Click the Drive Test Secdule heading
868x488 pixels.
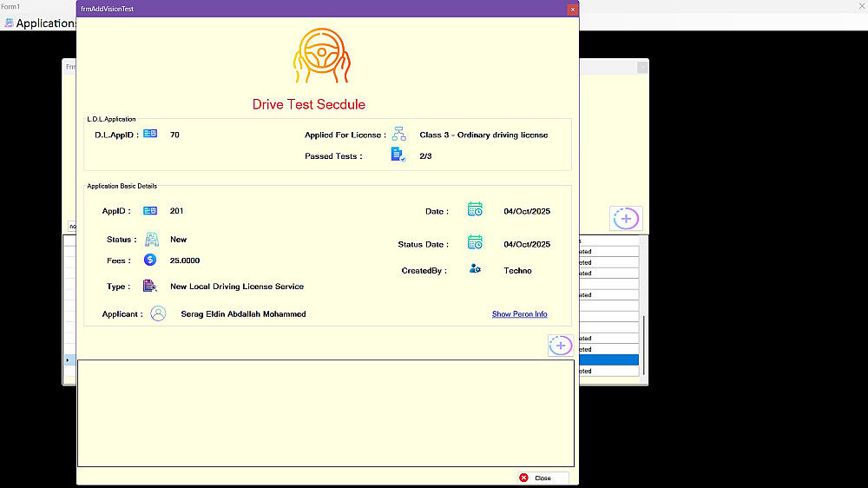[308, 104]
